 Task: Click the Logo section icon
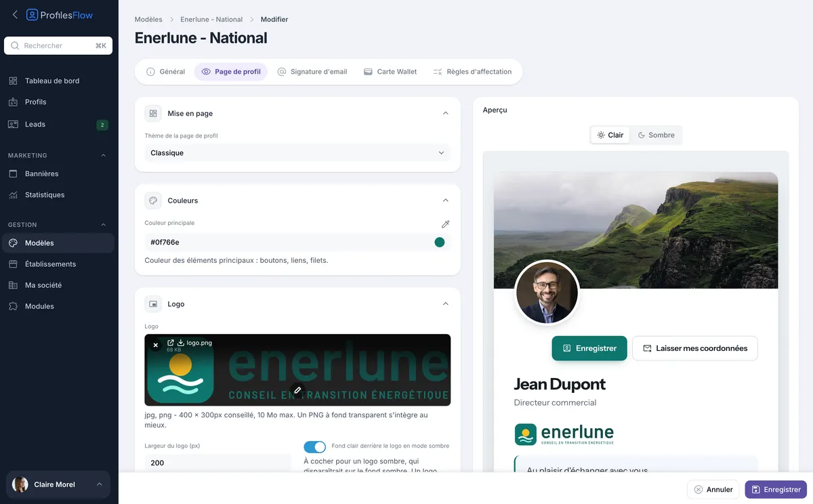coord(153,304)
